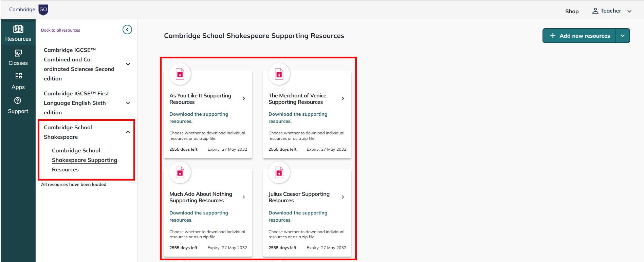644x262 pixels.
Task: Collapse the resource list panel arrow
Action: [x=127, y=30]
